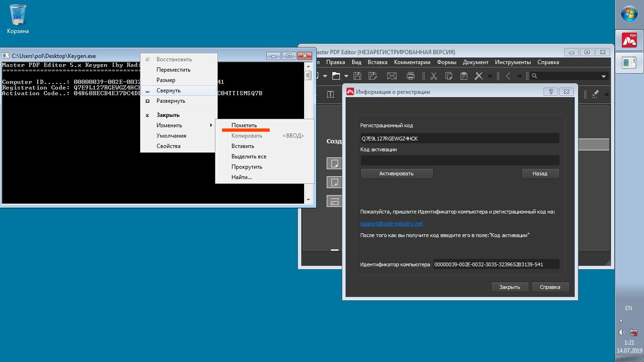
Task: Click the Paste clipboard icon
Action: pos(464,75)
